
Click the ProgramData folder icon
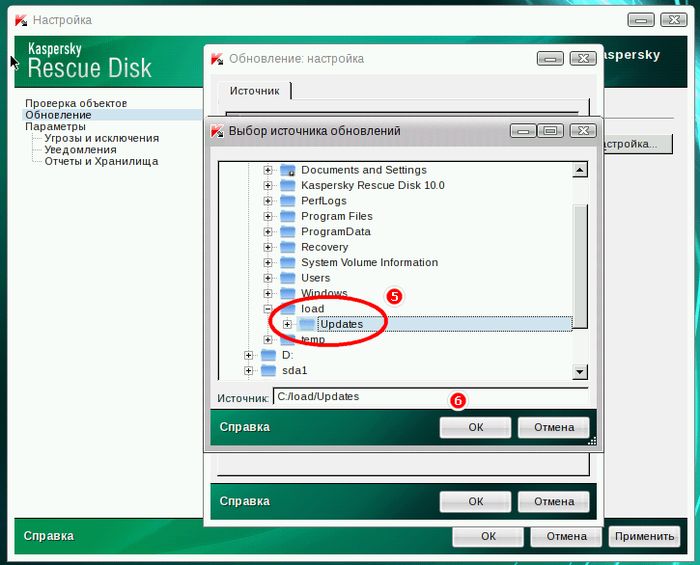click(x=288, y=232)
